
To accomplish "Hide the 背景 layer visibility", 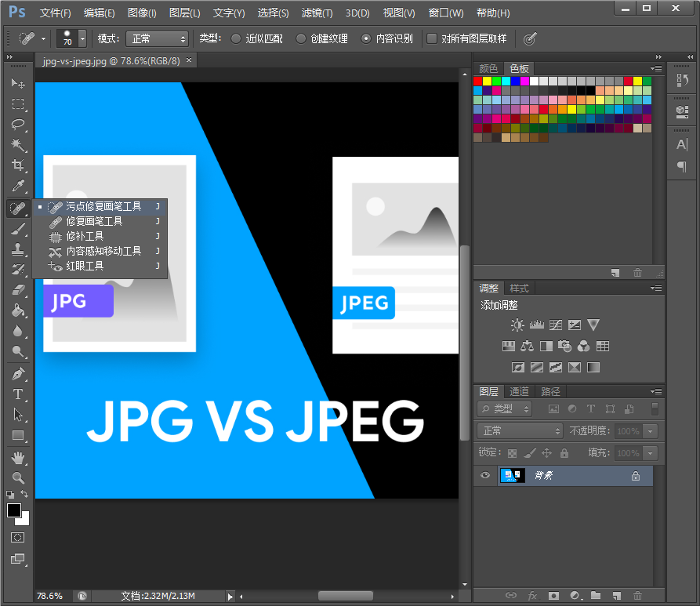I will coord(485,475).
